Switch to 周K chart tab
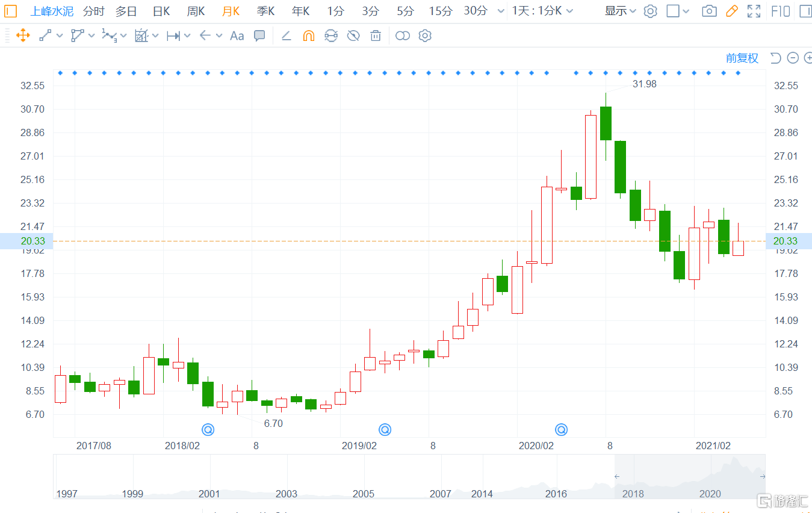812x513 pixels. pyautogui.click(x=196, y=11)
